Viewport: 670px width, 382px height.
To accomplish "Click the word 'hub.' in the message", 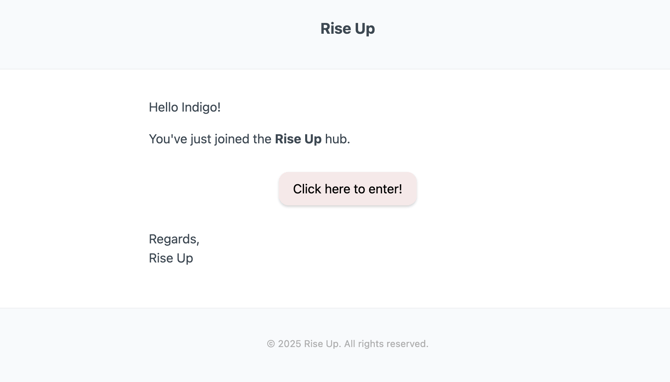I will [x=338, y=139].
